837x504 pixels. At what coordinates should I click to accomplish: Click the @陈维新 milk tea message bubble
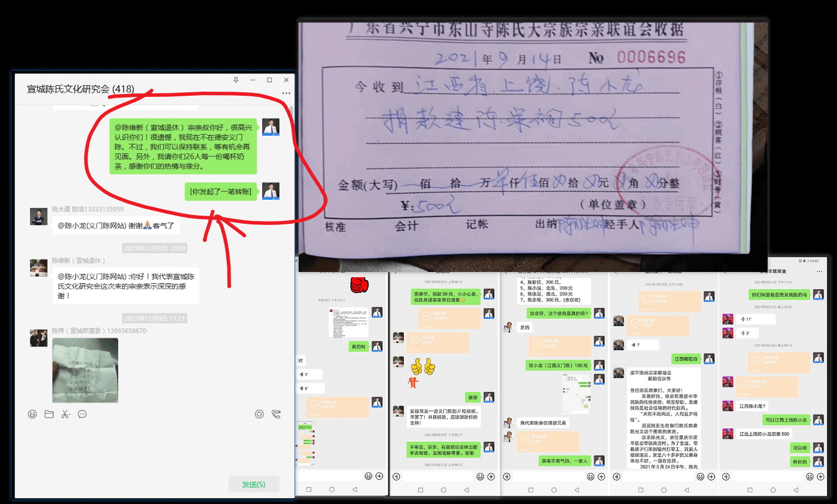(183, 146)
